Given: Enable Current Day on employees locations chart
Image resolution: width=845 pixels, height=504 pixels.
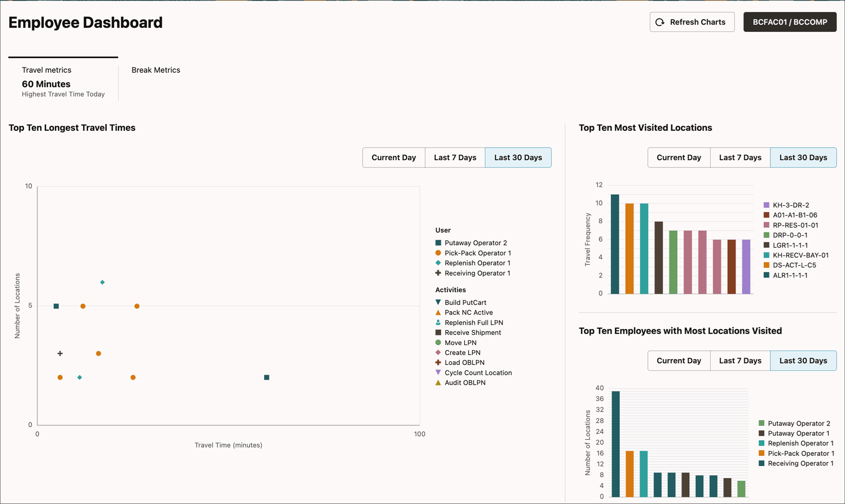Looking at the screenshot, I should tap(678, 361).
